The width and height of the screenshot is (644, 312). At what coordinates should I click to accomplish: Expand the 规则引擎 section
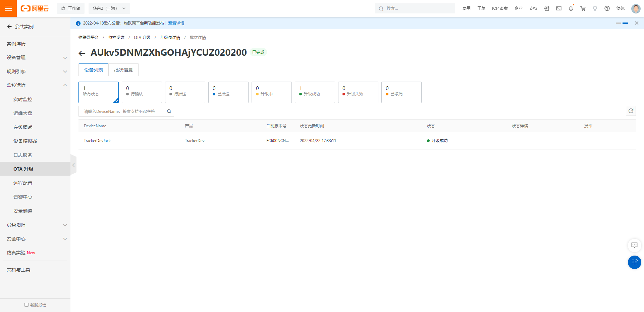[x=35, y=72]
